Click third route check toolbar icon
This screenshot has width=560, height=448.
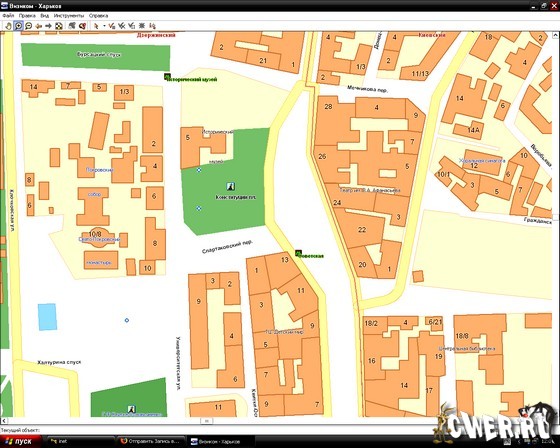coord(132,26)
